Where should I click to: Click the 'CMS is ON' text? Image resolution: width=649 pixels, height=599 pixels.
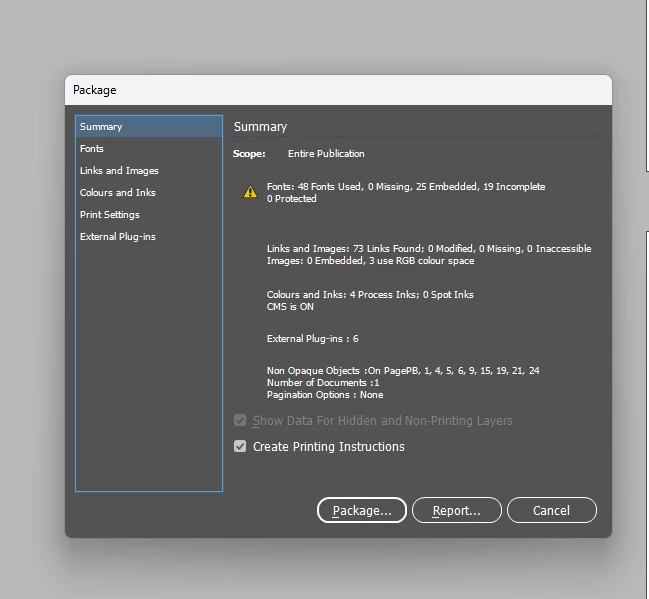click(x=290, y=307)
